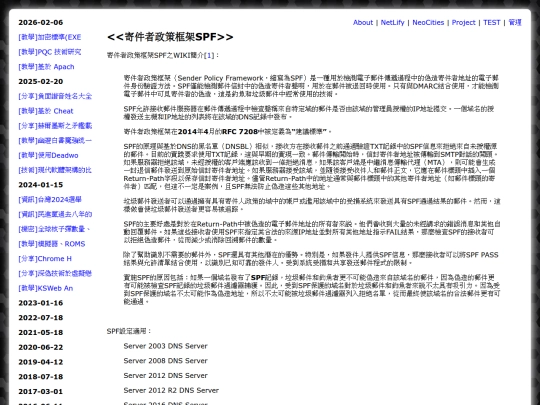Open the sidebar article mentioning ROMS

click(52, 244)
